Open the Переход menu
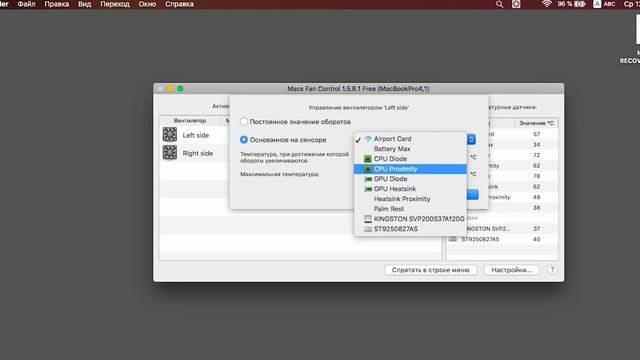The width and height of the screenshot is (640, 360). pos(115,4)
